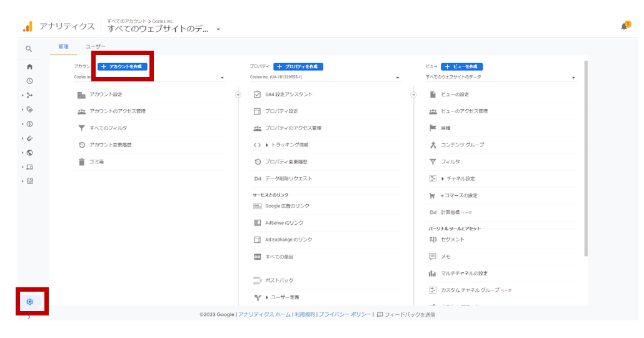Select フィルタ row in view column
Image resolution: width=644 pixels, height=338 pixels.
pos(502,162)
